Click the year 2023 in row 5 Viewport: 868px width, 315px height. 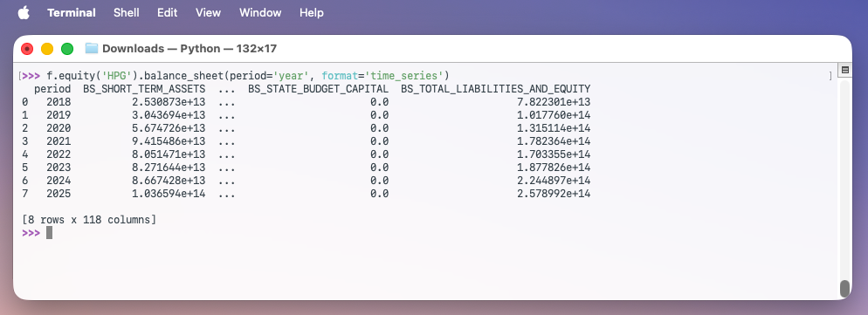pyautogui.click(x=59, y=168)
